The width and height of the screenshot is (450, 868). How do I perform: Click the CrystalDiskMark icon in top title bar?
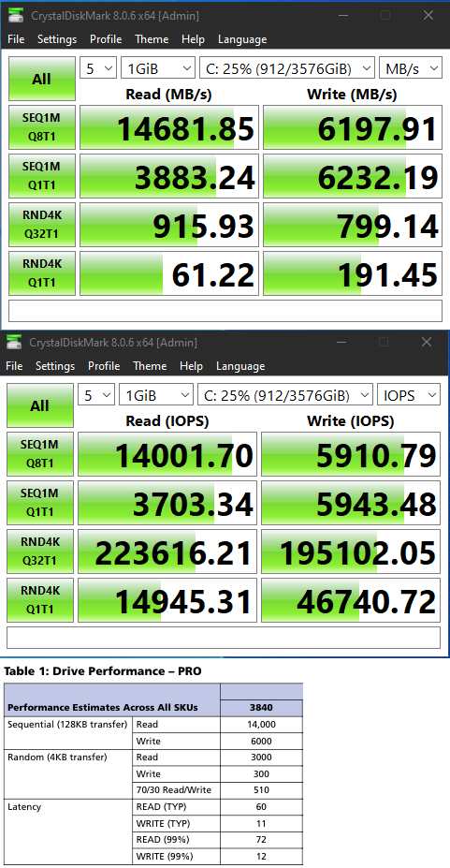[15, 16]
